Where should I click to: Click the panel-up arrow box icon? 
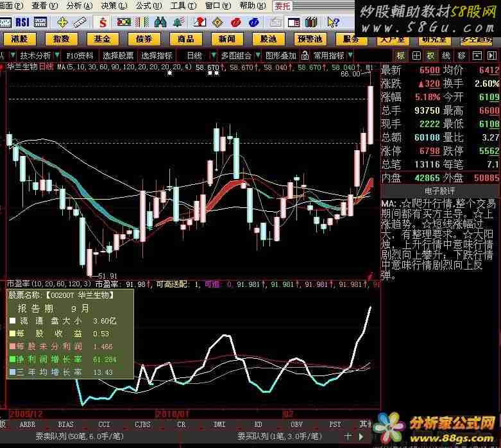[x=477, y=56]
